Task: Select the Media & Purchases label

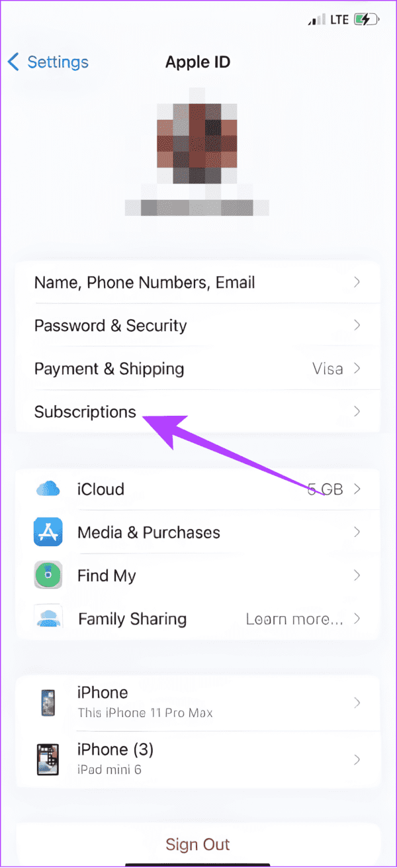Action: pos(149,532)
